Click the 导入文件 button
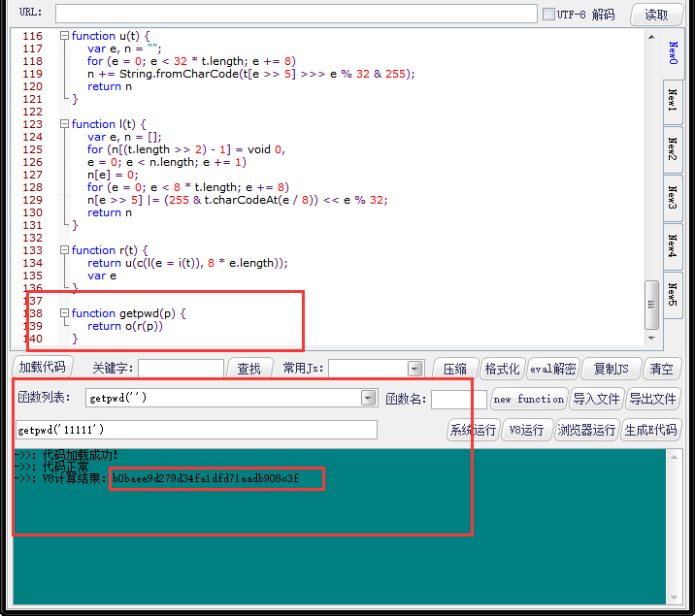Image resolution: width=695 pixels, height=616 pixels. 597,399
